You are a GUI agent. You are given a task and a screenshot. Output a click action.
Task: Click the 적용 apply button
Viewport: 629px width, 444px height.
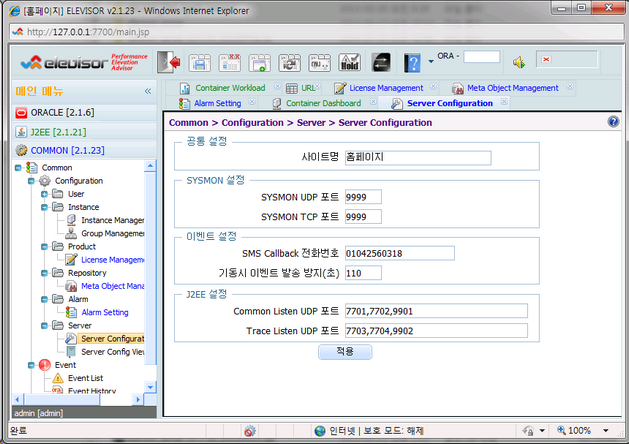pos(345,352)
